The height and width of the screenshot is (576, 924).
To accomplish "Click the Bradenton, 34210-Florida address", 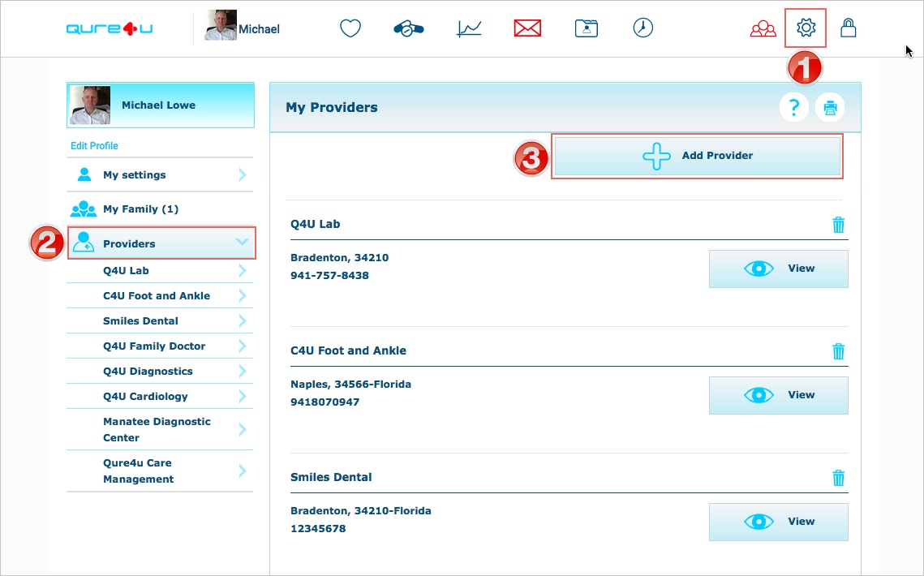I will point(361,511).
